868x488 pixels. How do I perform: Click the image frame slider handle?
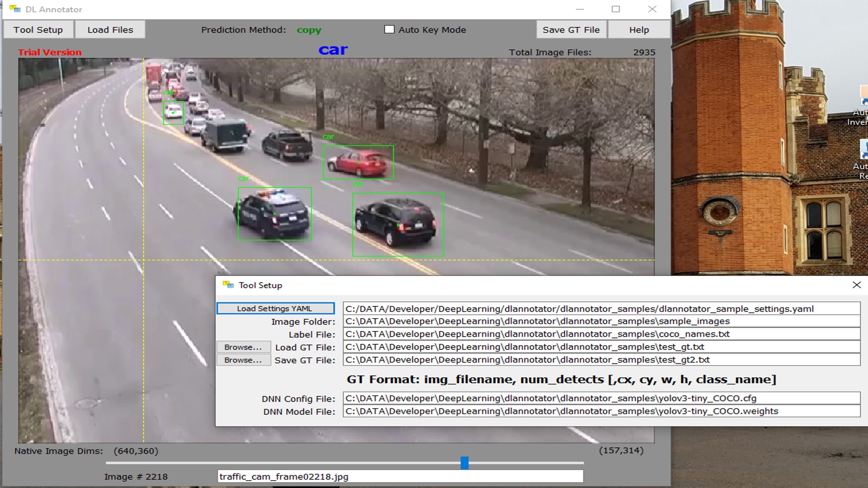464,463
